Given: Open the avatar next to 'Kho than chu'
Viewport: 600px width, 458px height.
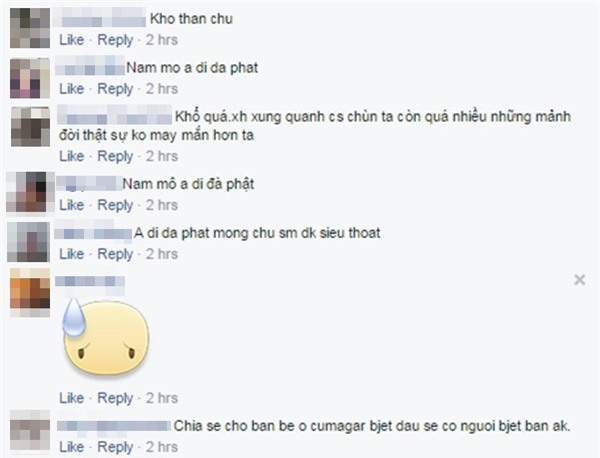Looking at the screenshot, I should coord(30,28).
